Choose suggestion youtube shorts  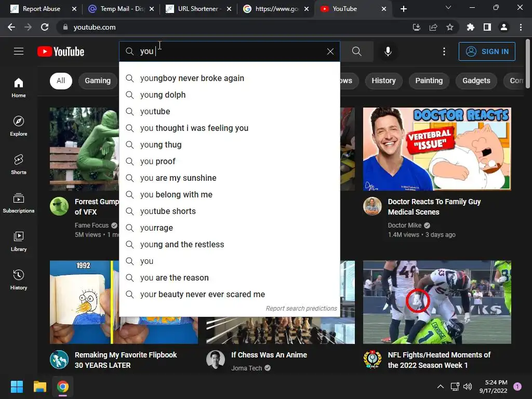tap(230, 211)
